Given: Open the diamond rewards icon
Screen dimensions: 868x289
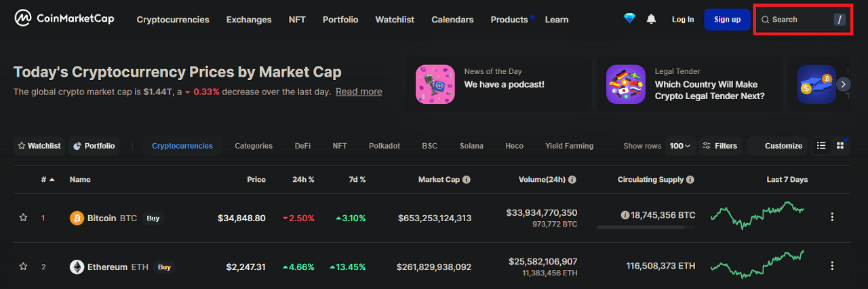Looking at the screenshot, I should [629, 19].
